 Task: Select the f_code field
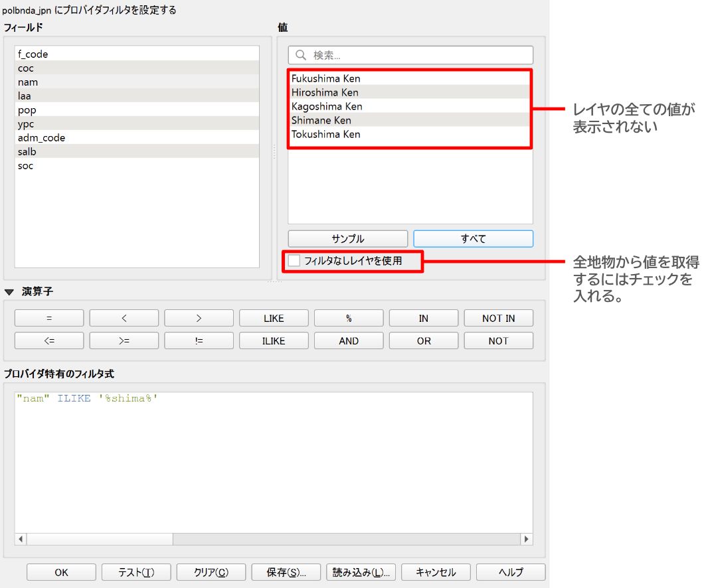pyautogui.click(x=137, y=54)
